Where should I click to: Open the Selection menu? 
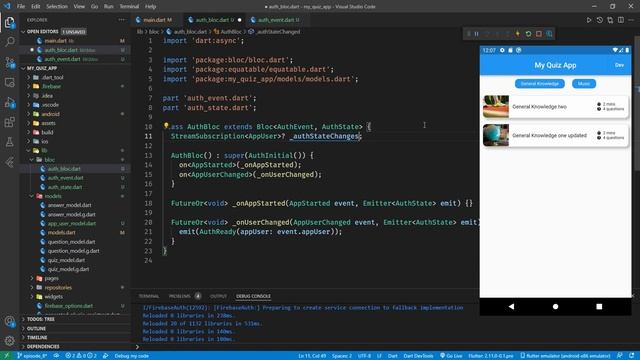click(57, 7)
